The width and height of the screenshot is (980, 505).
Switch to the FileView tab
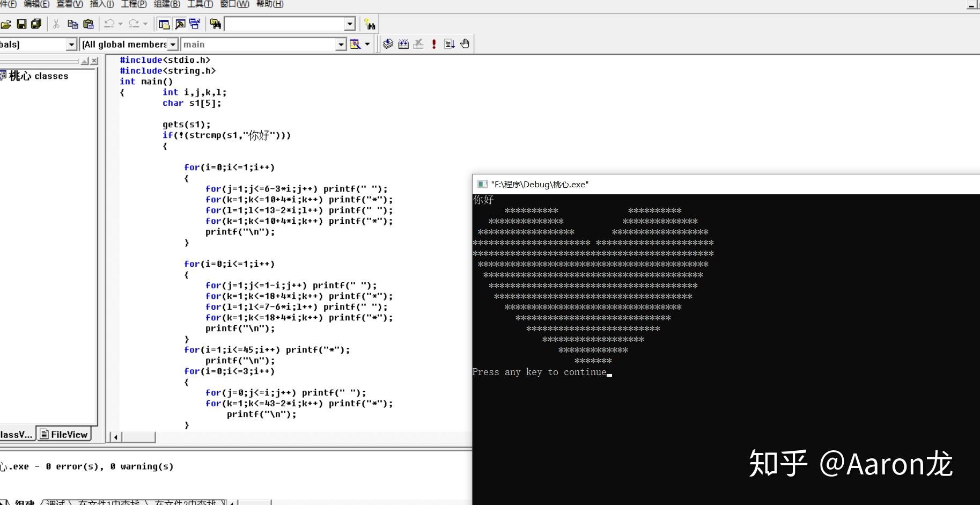64,434
